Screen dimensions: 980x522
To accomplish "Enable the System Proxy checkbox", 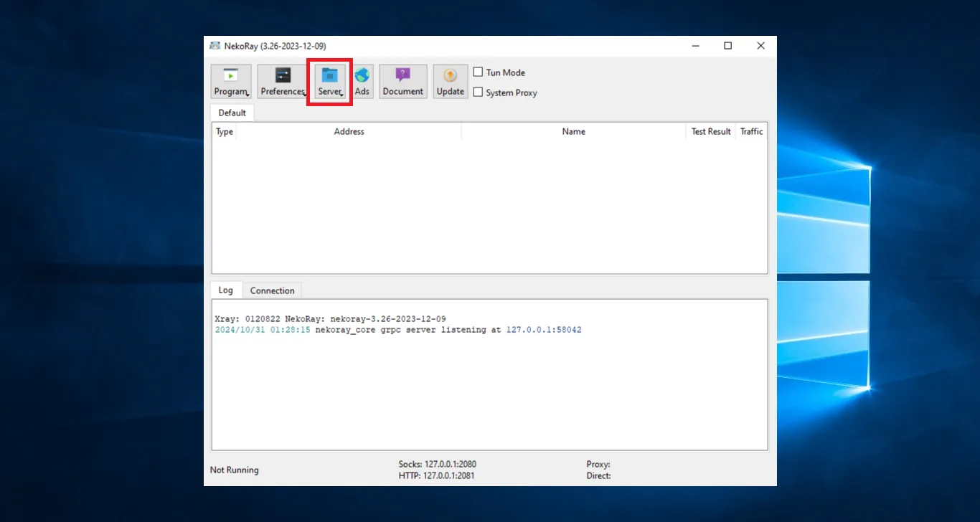I will 478,92.
